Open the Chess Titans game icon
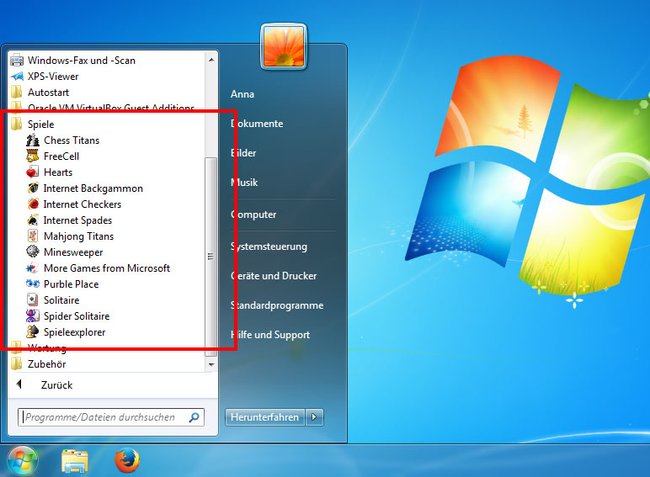The height and width of the screenshot is (477, 650). pos(33,140)
